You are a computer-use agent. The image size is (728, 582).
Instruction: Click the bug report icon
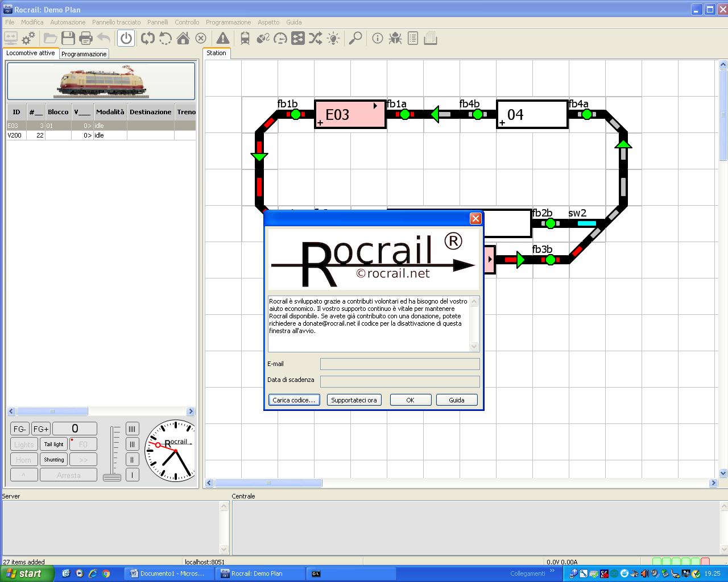pos(395,38)
